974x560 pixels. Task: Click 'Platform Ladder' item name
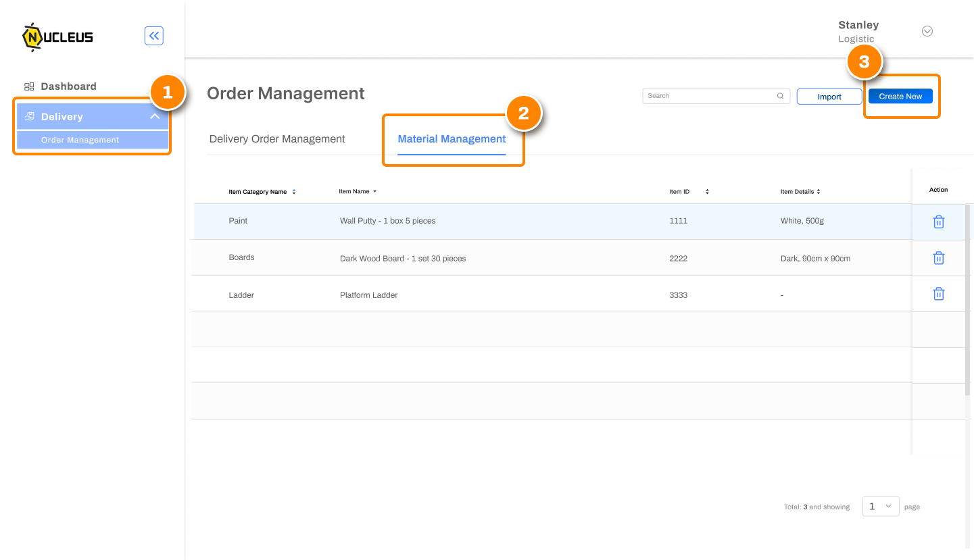[x=369, y=295]
